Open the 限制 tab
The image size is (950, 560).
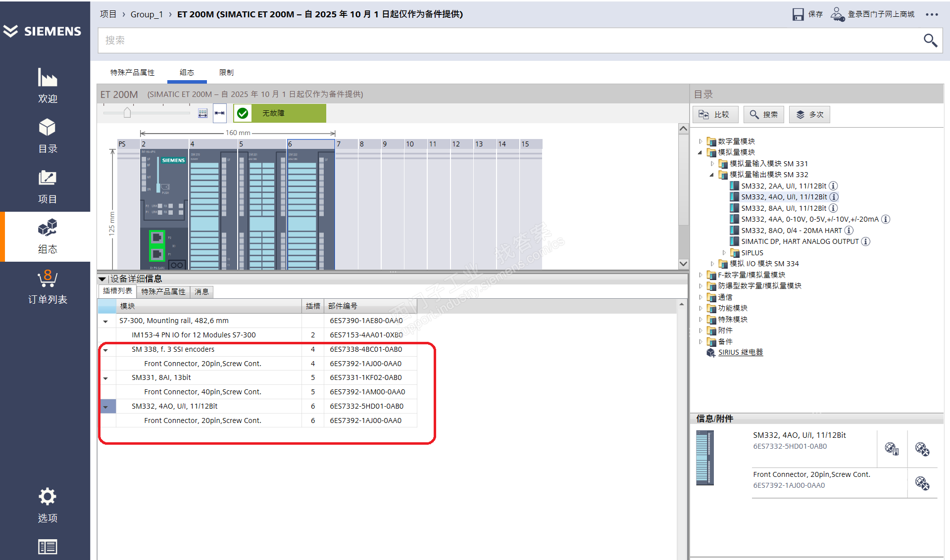tap(226, 73)
